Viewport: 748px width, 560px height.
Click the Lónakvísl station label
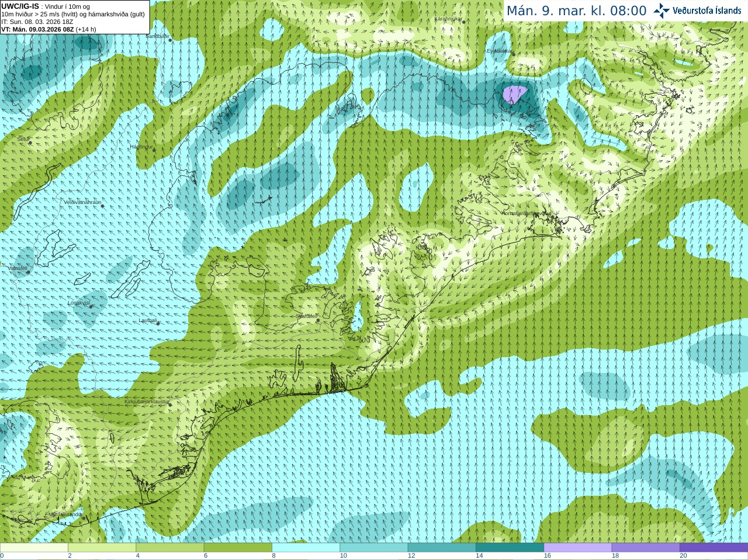tap(79, 303)
